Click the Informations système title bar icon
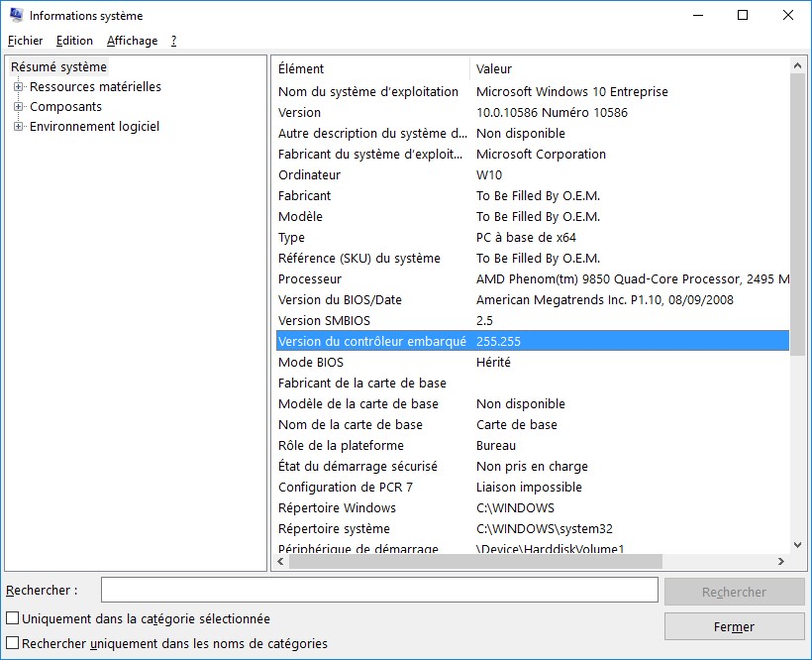This screenshot has width=812, height=660. coord(15,16)
